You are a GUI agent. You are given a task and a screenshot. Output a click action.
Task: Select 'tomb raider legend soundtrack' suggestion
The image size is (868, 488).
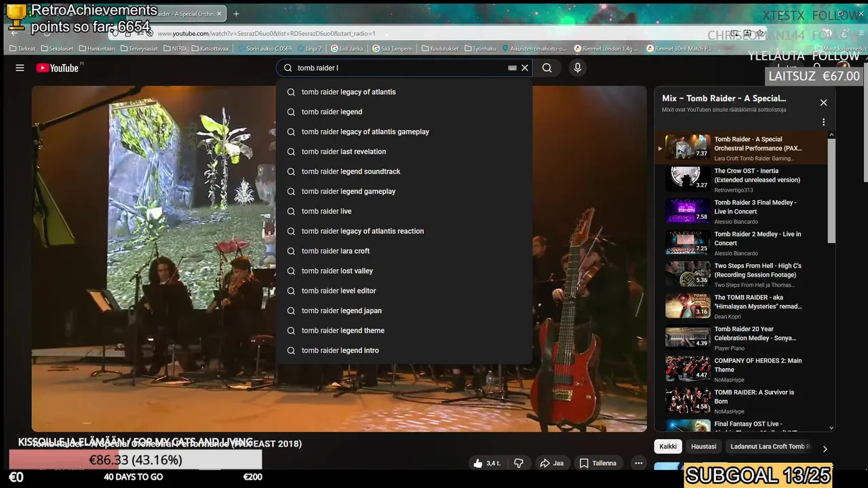[404, 171]
